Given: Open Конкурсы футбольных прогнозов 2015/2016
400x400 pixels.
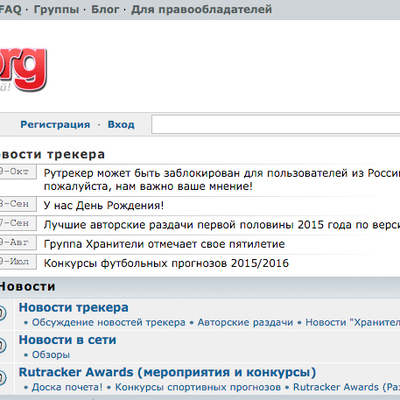Looking at the screenshot, I should (166, 263).
